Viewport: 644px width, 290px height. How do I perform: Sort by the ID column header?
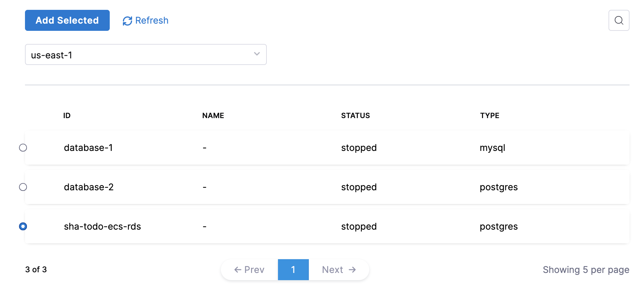tap(67, 115)
